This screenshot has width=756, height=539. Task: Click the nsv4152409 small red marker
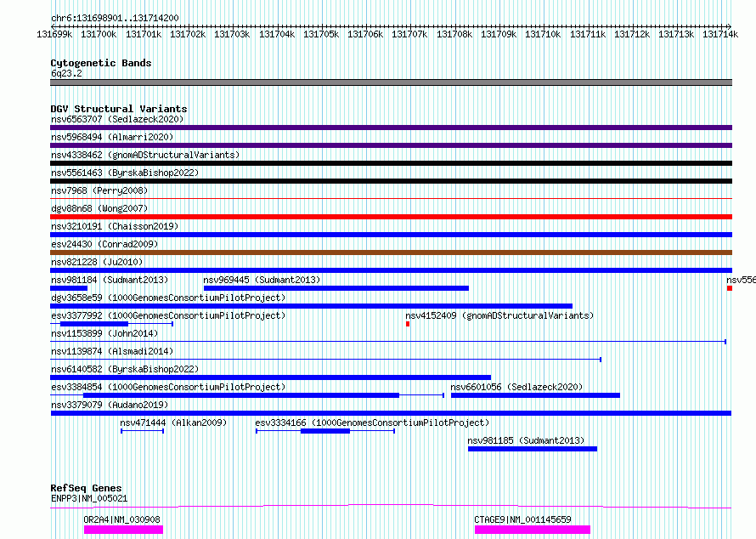coord(408,324)
